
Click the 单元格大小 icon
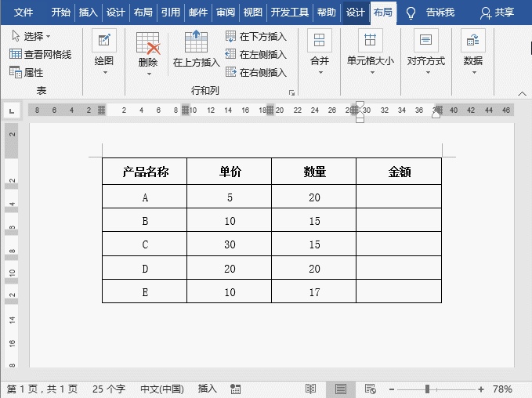[x=370, y=41]
